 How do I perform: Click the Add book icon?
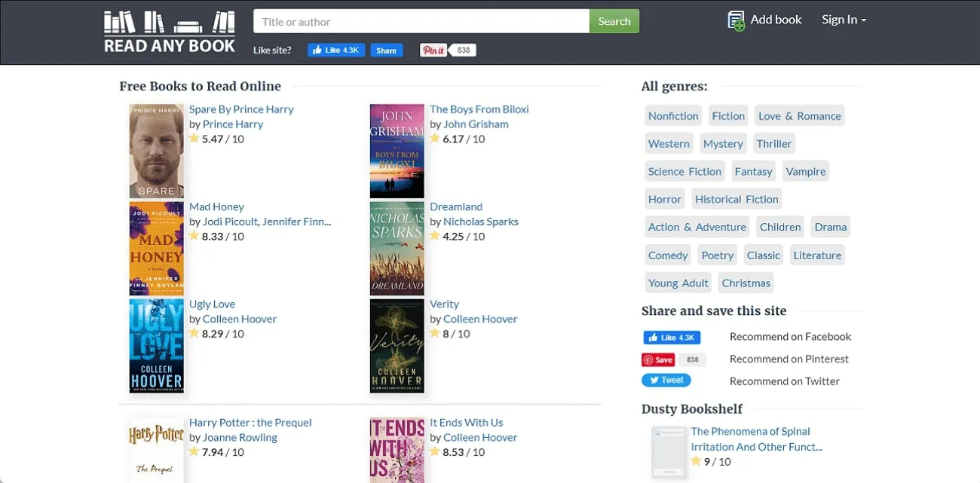coord(736,20)
